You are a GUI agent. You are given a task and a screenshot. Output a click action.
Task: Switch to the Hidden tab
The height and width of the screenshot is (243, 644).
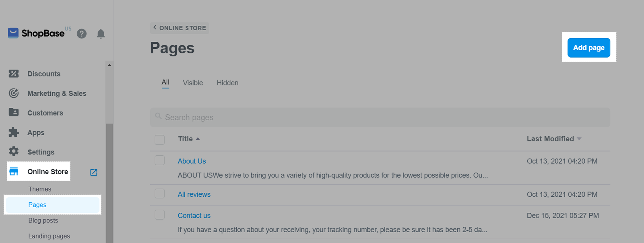227,83
